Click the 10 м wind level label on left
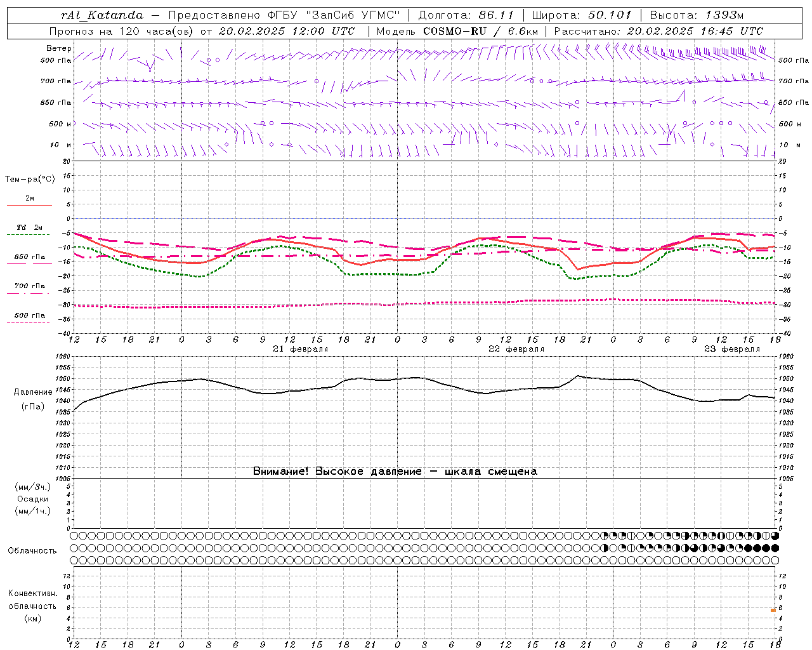Viewport: 812px width, 650px height. (x=61, y=145)
